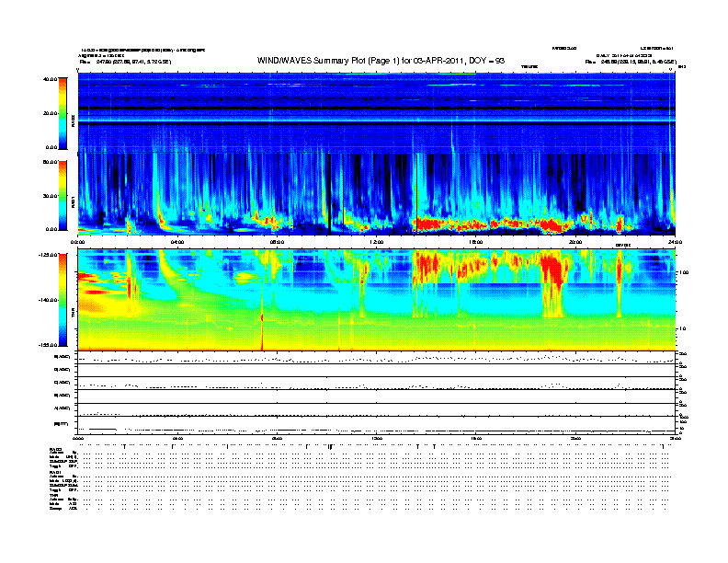The height and width of the screenshot is (563, 728).
Task: Click the -125.00 label on TNR colorbar
Action: (48, 255)
